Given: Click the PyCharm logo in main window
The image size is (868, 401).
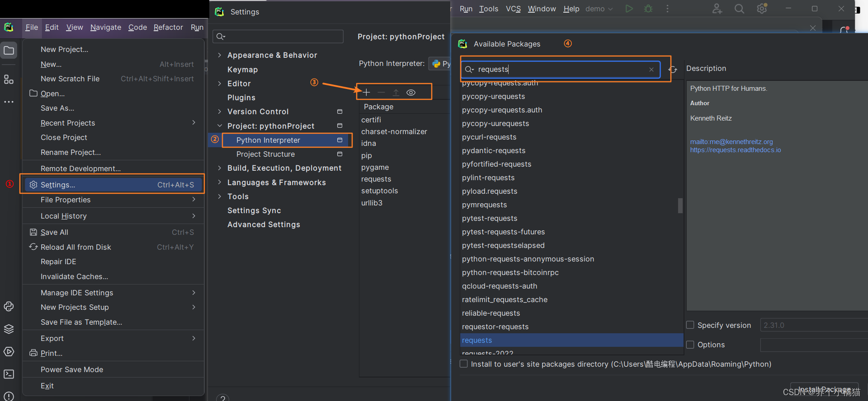Looking at the screenshot, I should [9, 27].
